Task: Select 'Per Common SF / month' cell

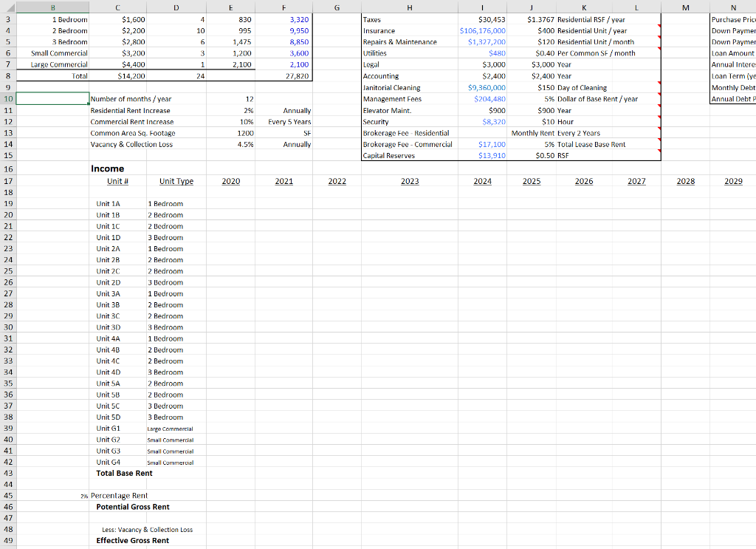Action: (596, 53)
